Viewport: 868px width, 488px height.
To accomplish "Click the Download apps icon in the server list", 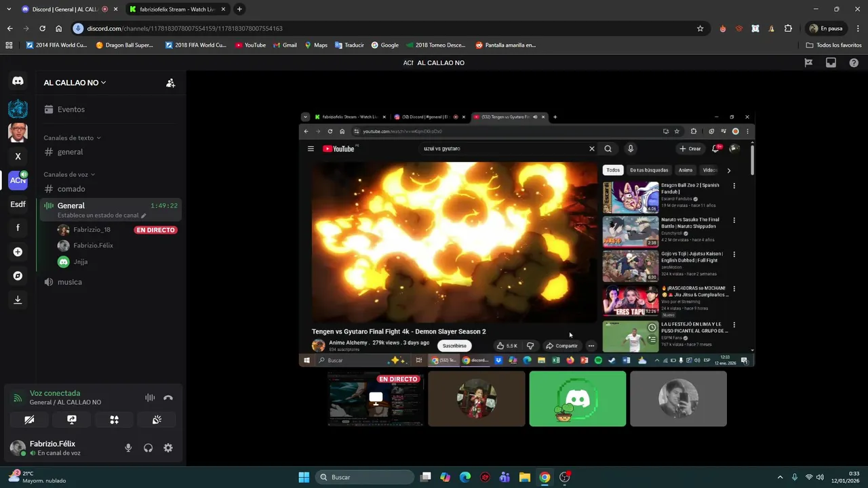I will click(x=18, y=300).
